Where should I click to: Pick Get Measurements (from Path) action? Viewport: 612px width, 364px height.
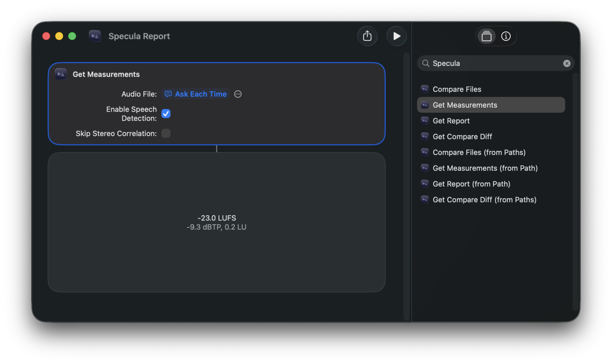pyautogui.click(x=491, y=168)
